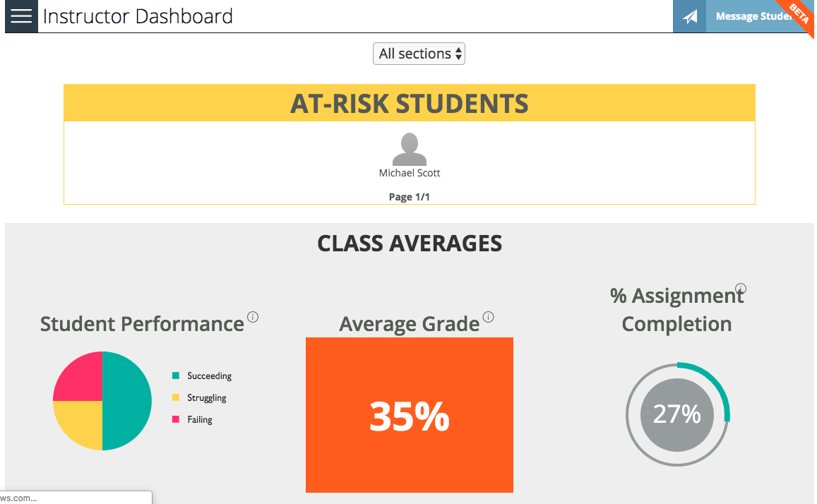Toggle the Struggling legend square
The height and width of the screenshot is (504, 817).
(176, 397)
